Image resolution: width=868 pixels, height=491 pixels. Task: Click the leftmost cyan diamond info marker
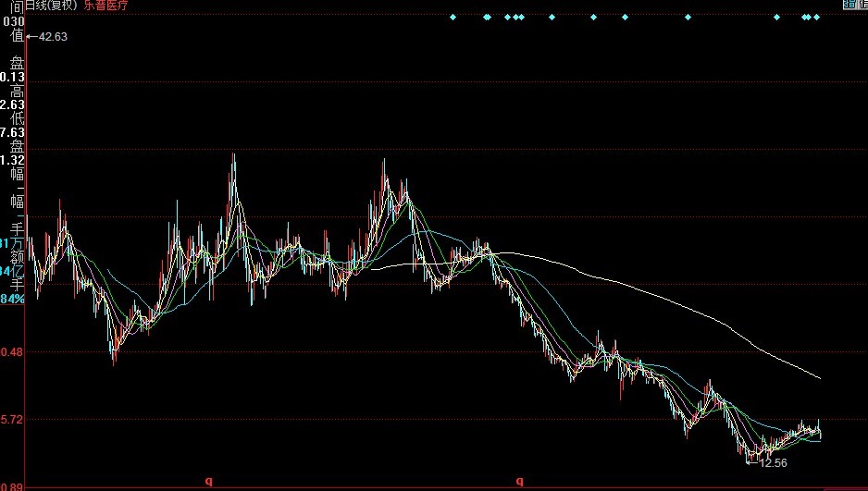[x=453, y=18]
